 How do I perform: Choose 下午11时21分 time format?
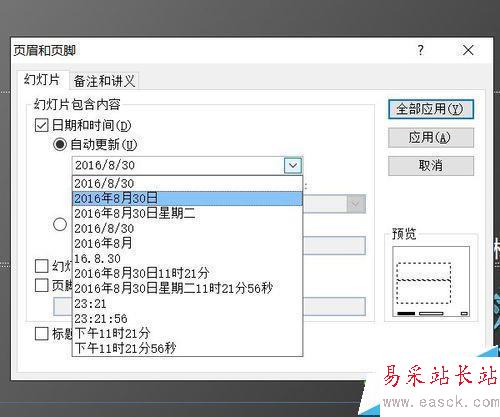click(x=187, y=334)
